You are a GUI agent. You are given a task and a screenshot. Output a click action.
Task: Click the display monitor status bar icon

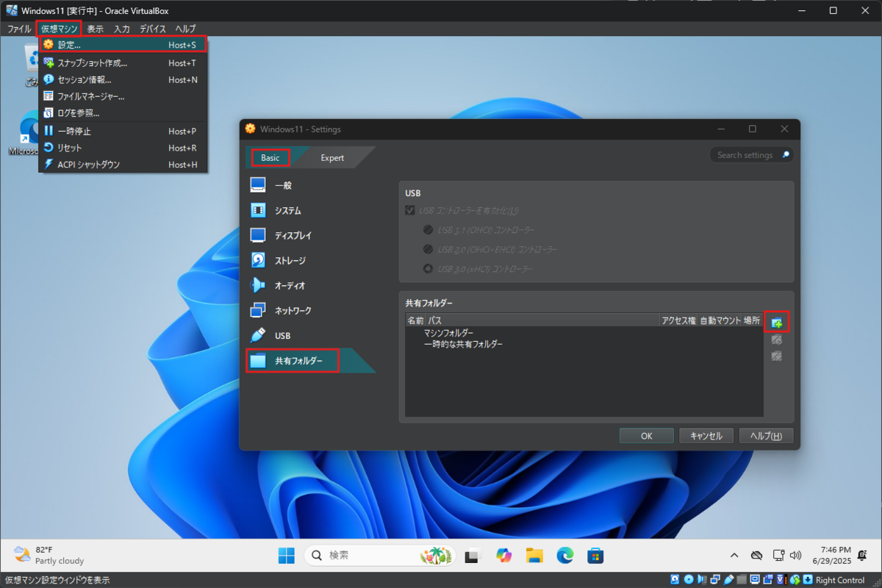click(755, 580)
